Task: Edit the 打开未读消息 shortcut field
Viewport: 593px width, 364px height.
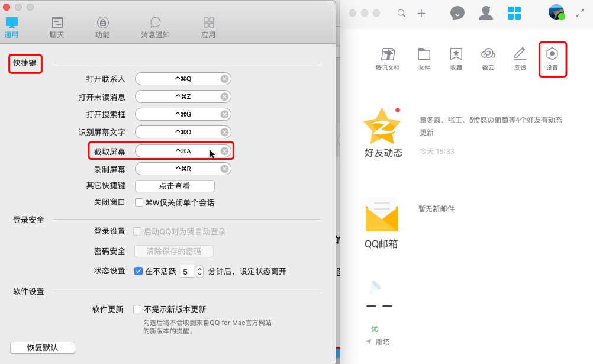Action: click(x=183, y=96)
